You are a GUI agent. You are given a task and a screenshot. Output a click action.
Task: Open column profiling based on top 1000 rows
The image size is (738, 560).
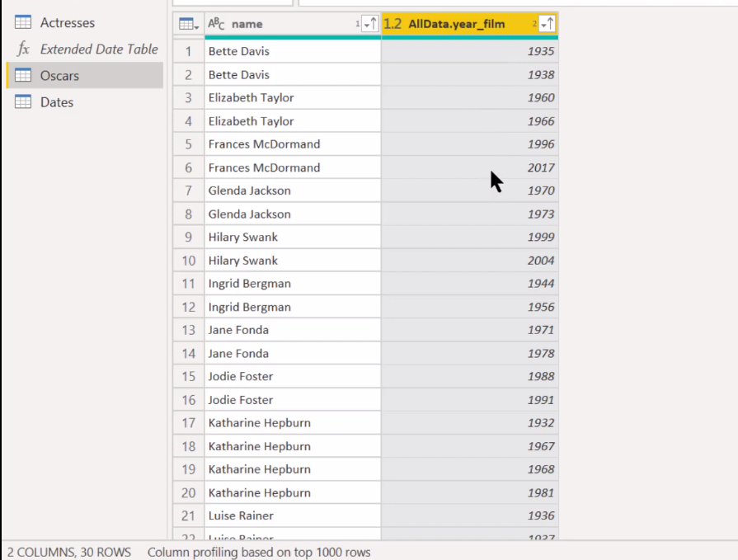pos(259,552)
